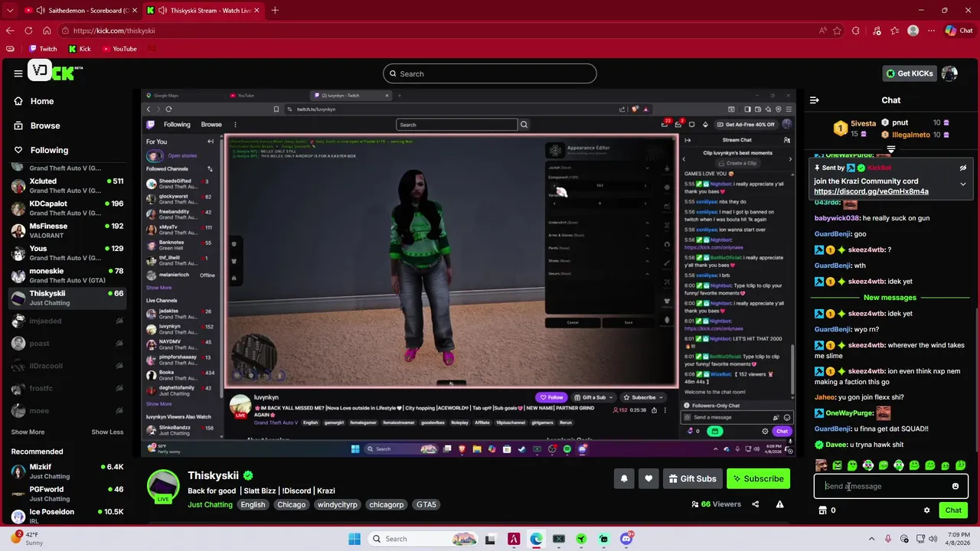The height and width of the screenshot is (551, 980).
Task: Go to Home in sidebar
Action: pyautogui.click(x=42, y=101)
